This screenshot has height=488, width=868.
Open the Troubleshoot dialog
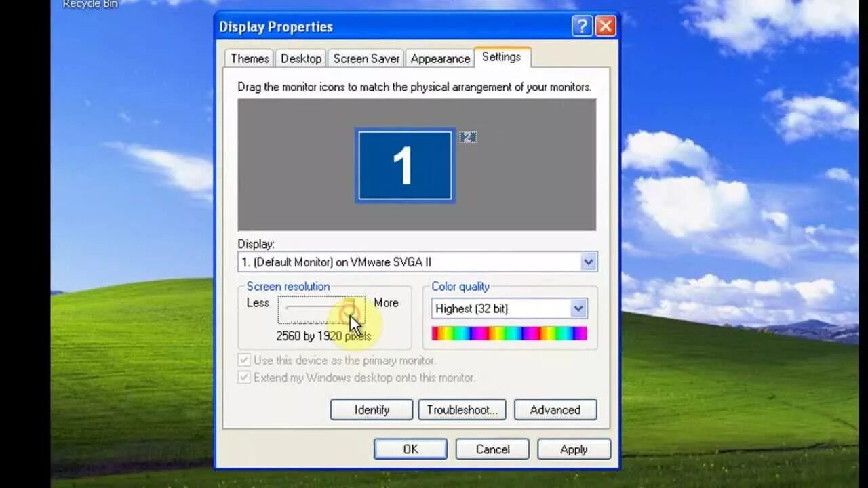point(462,409)
